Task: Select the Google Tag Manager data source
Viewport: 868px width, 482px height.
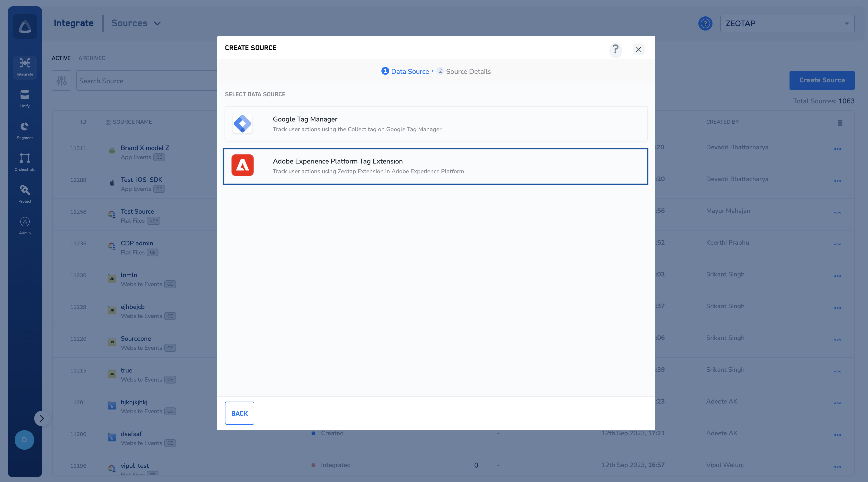Action: [436, 124]
